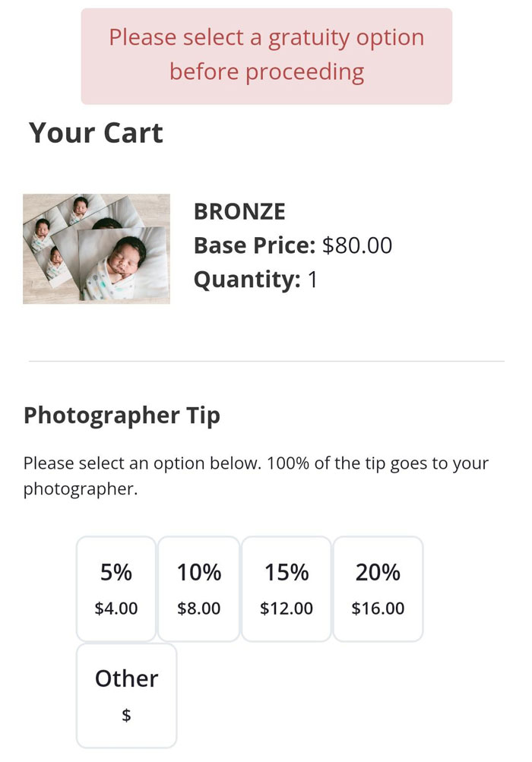Click the $8.00 tip amount

[x=199, y=609]
